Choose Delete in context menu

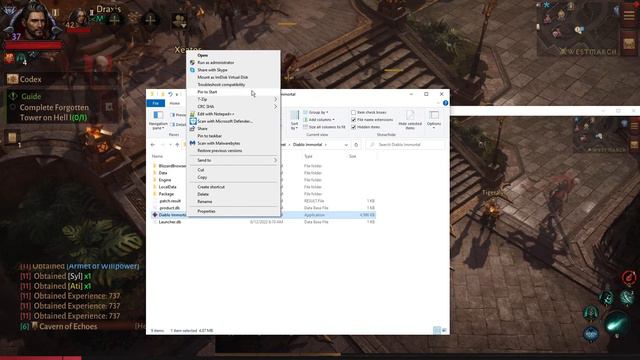pyautogui.click(x=203, y=194)
